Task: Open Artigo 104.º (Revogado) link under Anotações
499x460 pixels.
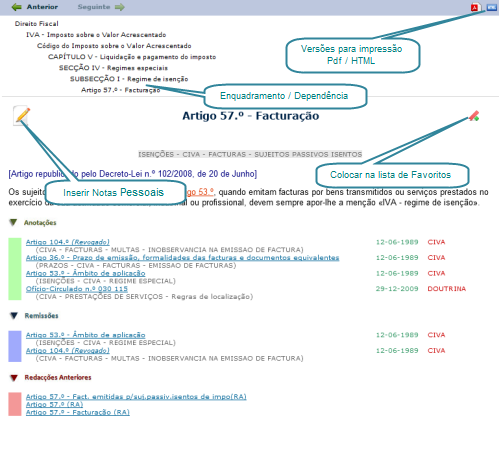Action: [68, 242]
